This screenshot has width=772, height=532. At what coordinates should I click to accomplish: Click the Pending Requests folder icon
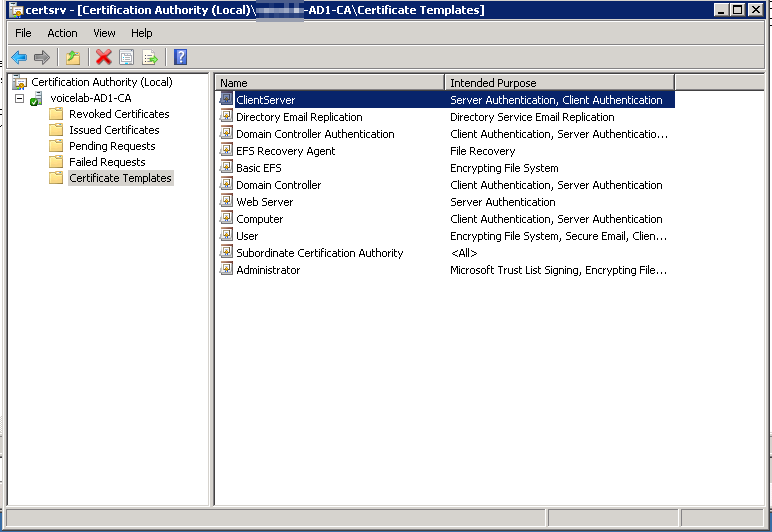click(56, 146)
